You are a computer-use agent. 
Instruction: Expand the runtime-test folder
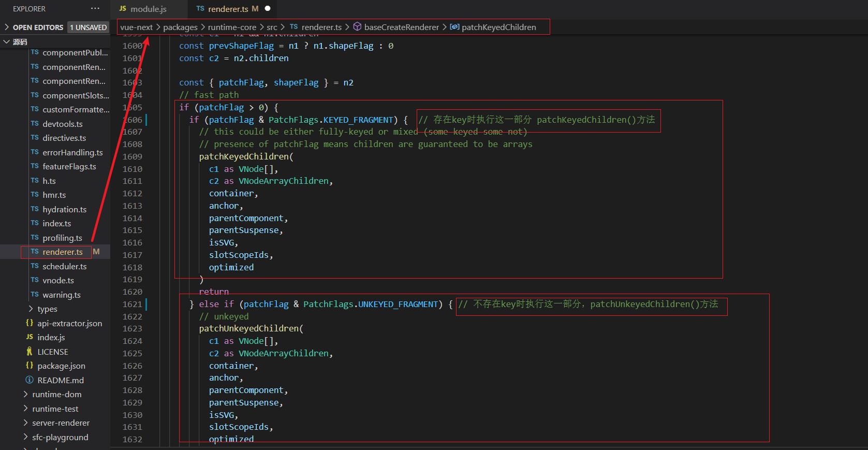click(55, 409)
